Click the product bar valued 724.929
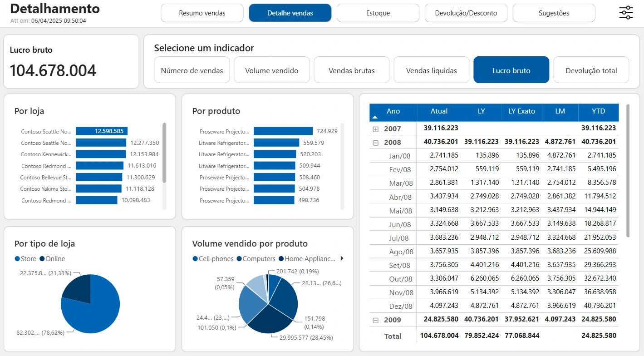Image resolution: width=644 pixels, height=356 pixels. pyautogui.click(x=283, y=131)
